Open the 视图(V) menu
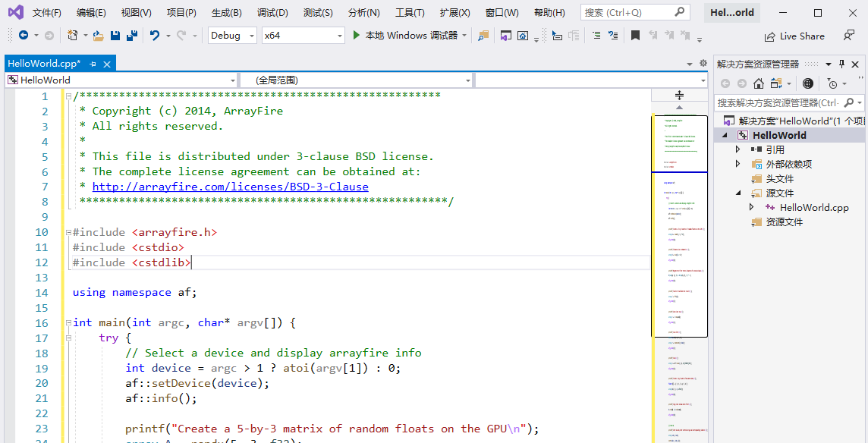This screenshot has width=868, height=443. point(136,13)
